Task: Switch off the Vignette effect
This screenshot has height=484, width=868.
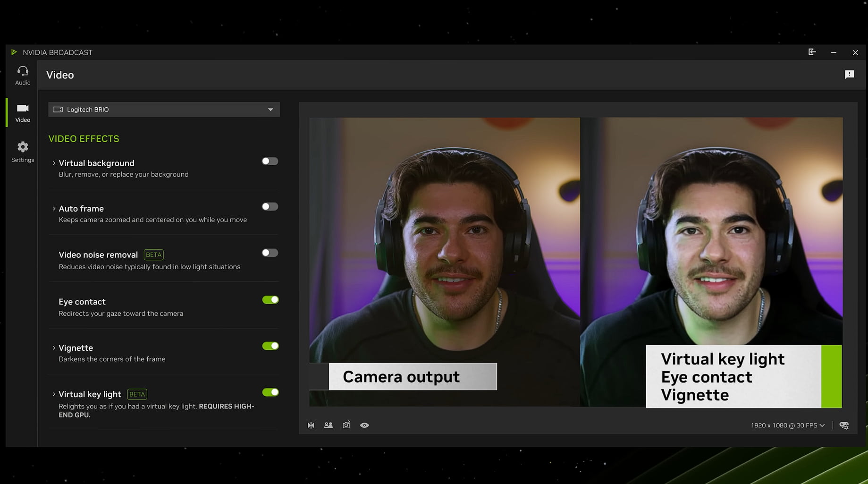Action: point(270,346)
